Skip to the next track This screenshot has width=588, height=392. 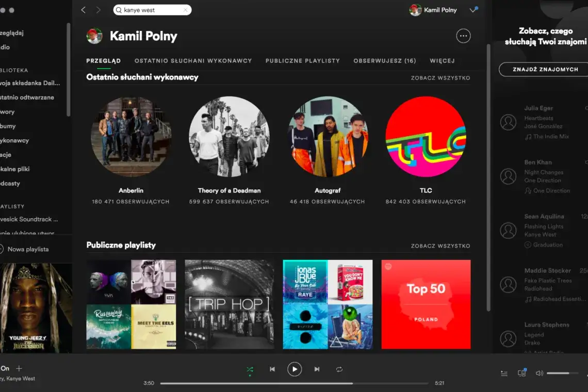point(317,369)
